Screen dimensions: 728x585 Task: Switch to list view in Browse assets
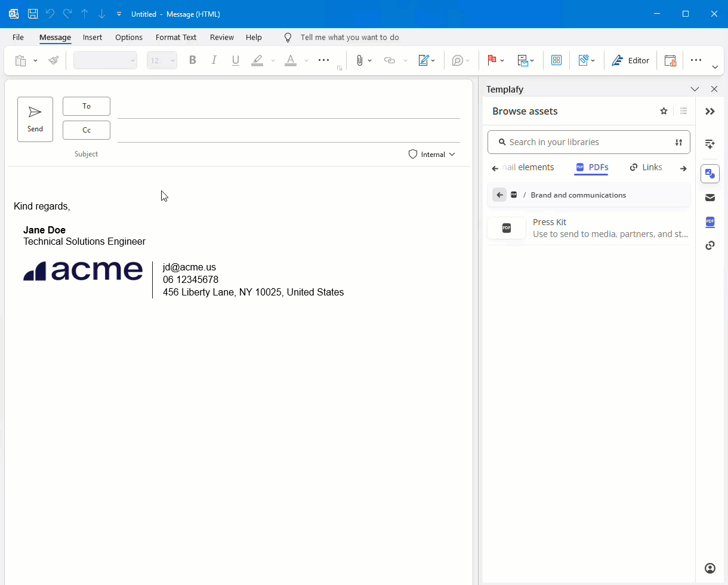(684, 111)
